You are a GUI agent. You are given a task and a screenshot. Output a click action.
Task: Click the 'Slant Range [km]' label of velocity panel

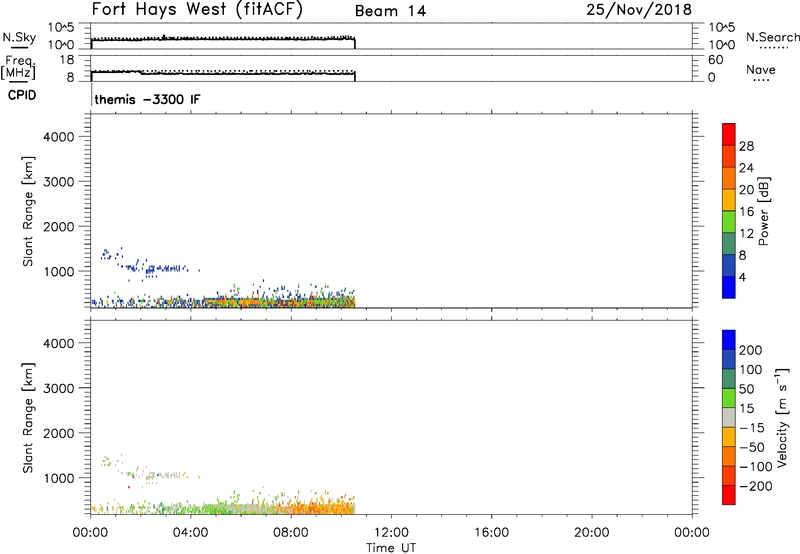click(x=28, y=418)
